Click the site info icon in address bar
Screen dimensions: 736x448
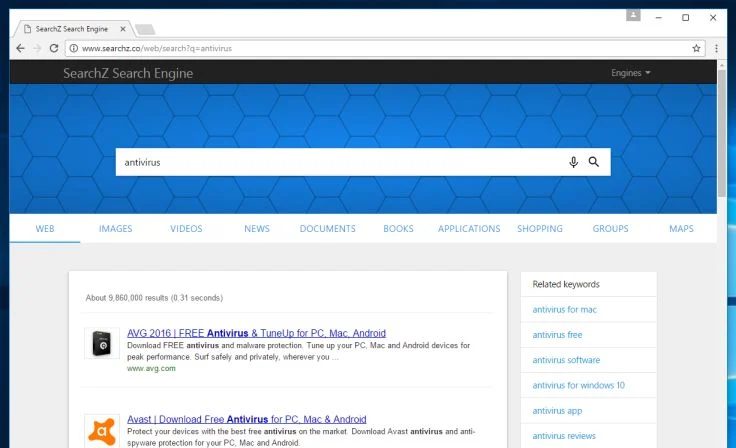click(x=74, y=48)
